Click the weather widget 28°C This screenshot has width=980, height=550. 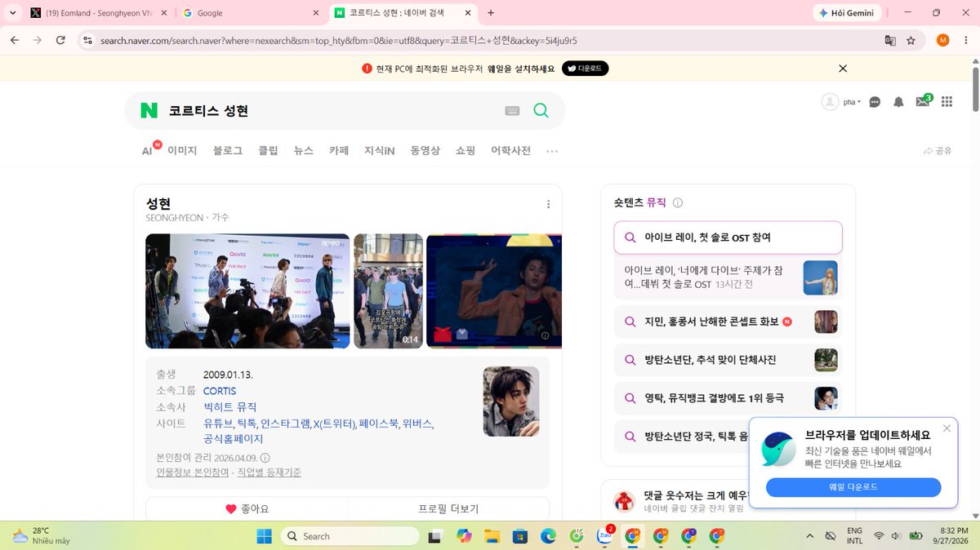(x=42, y=535)
